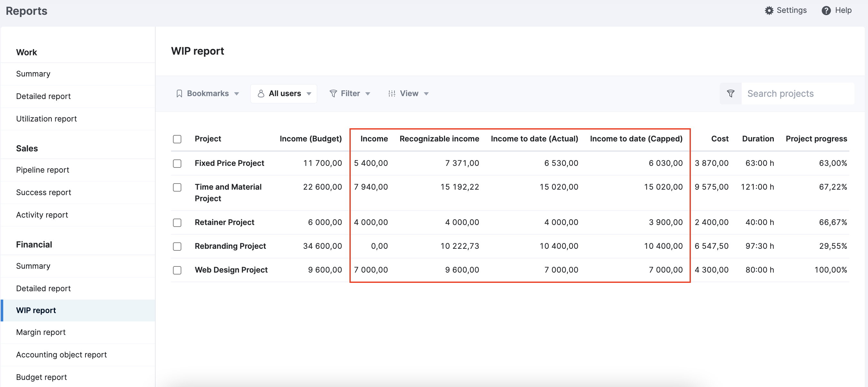Click the Settings link label
868x387 pixels.
pyautogui.click(x=791, y=10)
